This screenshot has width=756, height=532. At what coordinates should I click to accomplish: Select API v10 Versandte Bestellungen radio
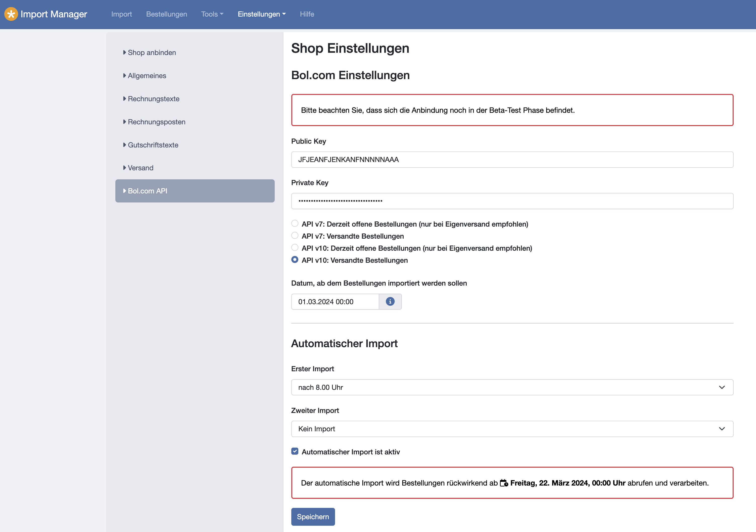pos(295,259)
